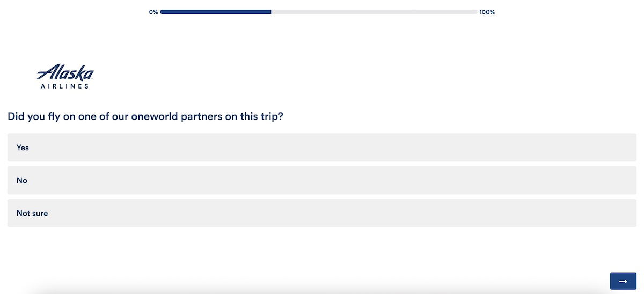Click the Alaska Airlines logo

(x=65, y=77)
